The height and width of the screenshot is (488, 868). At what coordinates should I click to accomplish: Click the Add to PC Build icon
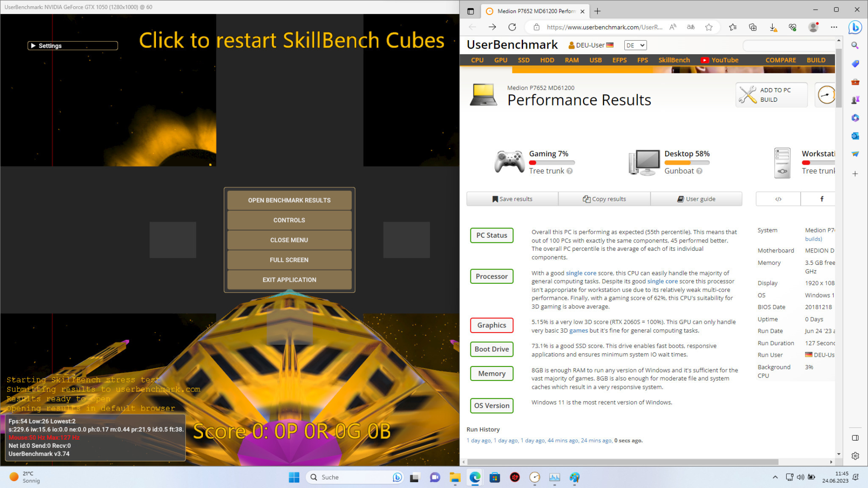click(x=748, y=94)
